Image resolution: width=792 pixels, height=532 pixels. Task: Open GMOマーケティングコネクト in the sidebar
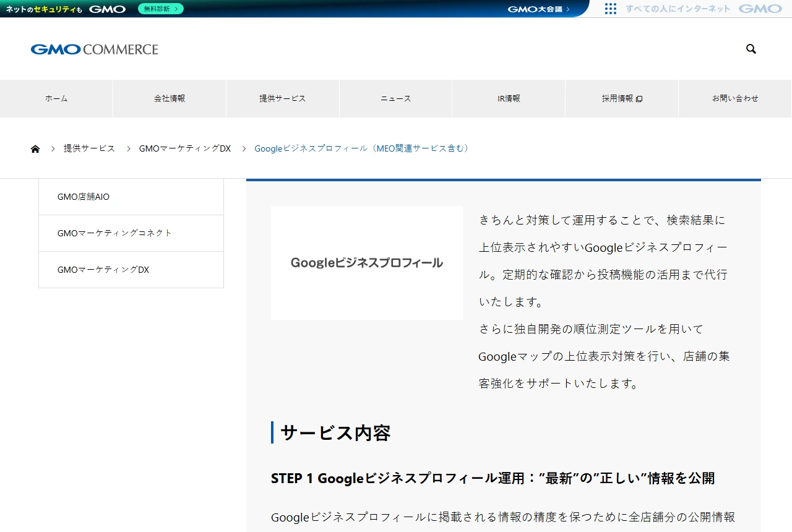(131, 233)
